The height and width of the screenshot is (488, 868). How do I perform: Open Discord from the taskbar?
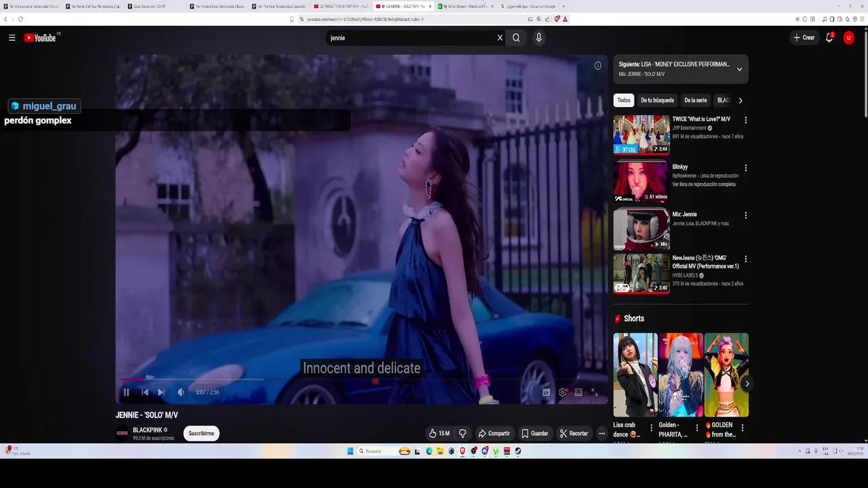click(x=485, y=451)
